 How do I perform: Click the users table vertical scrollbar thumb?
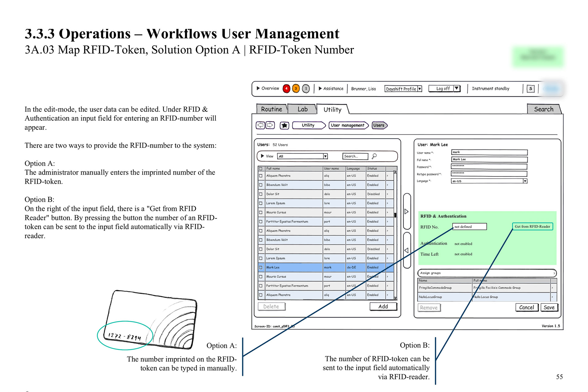[x=395, y=215]
